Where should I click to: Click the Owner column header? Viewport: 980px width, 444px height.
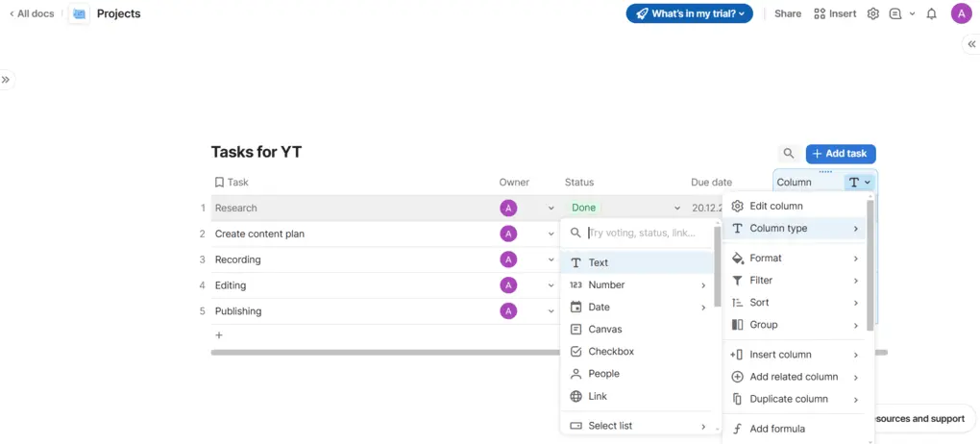(514, 182)
